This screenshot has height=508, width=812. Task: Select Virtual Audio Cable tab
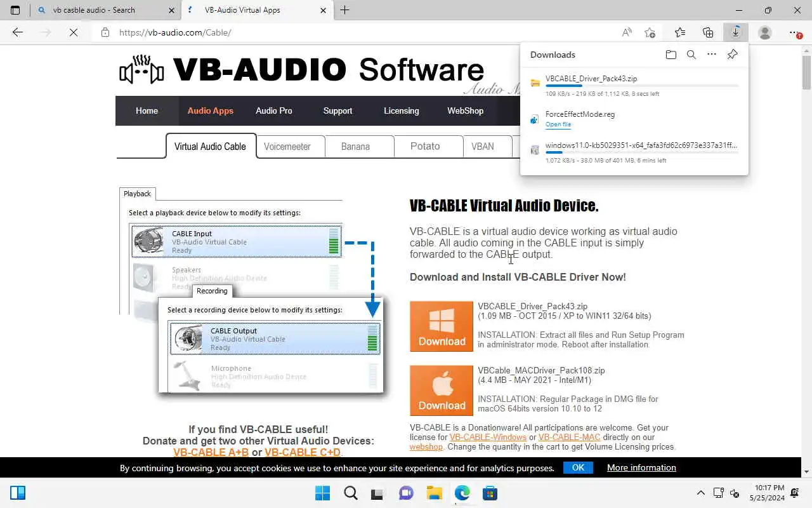[x=211, y=146]
